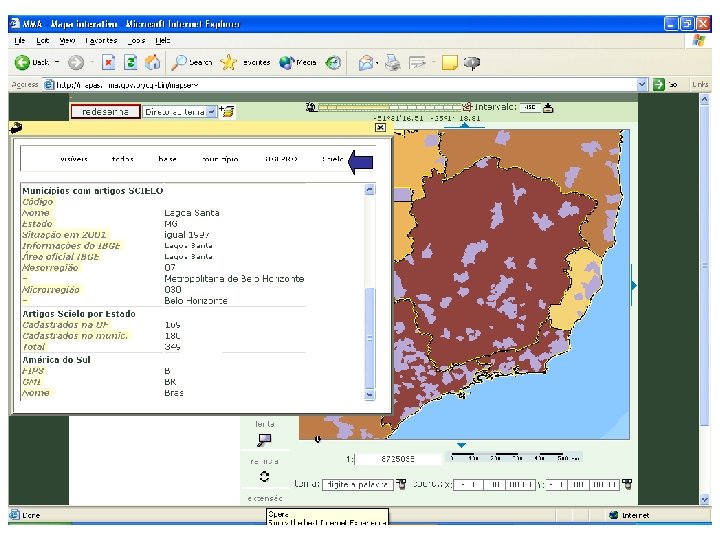This screenshot has height=540, width=720.
Task: Pan map east using right edge arrow
Action: click(632, 286)
